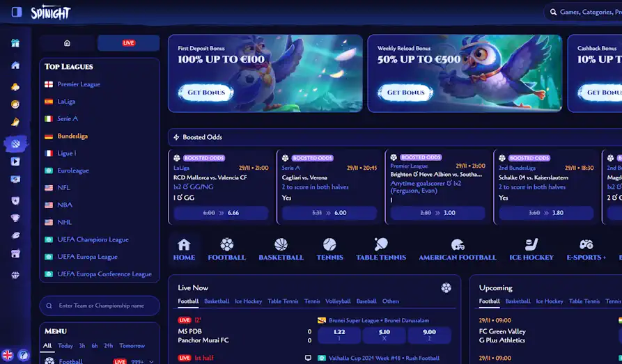Open the gift box promotions icon
The width and height of the screenshot is (622, 364).
(x=15, y=43)
